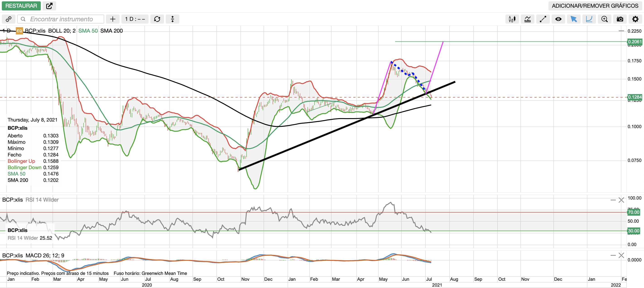Open the indicators/studies menu icon
The image size is (644, 288).
[x=528, y=19]
